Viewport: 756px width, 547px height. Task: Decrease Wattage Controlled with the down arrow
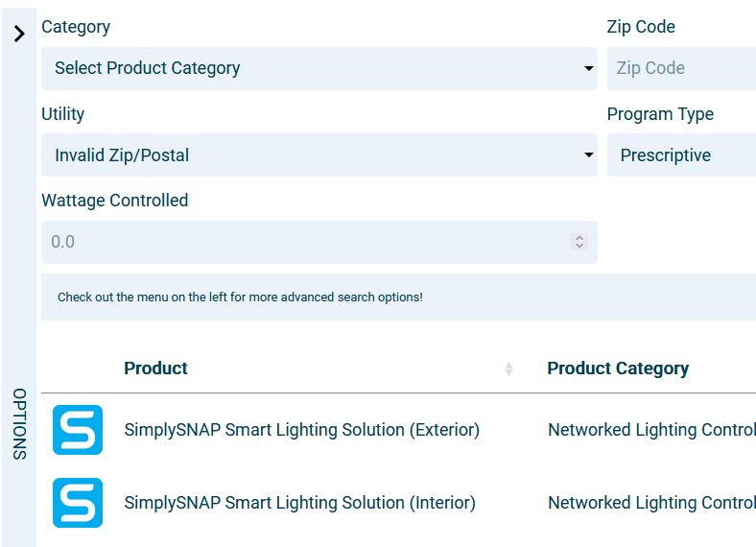click(579, 247)
